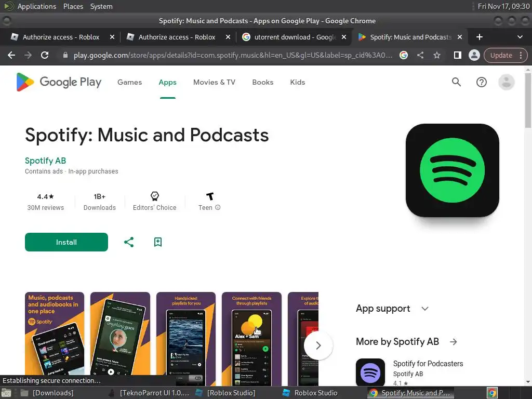
Task: Switch to the first Authorize access Roblox tab
Action: pos(61,37)
